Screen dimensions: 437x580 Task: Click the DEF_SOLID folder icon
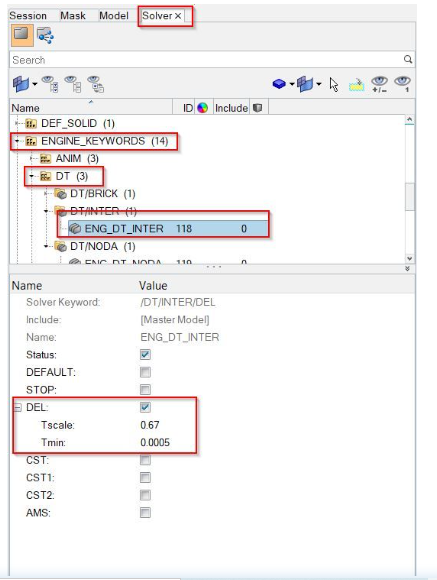click(31, 123)
